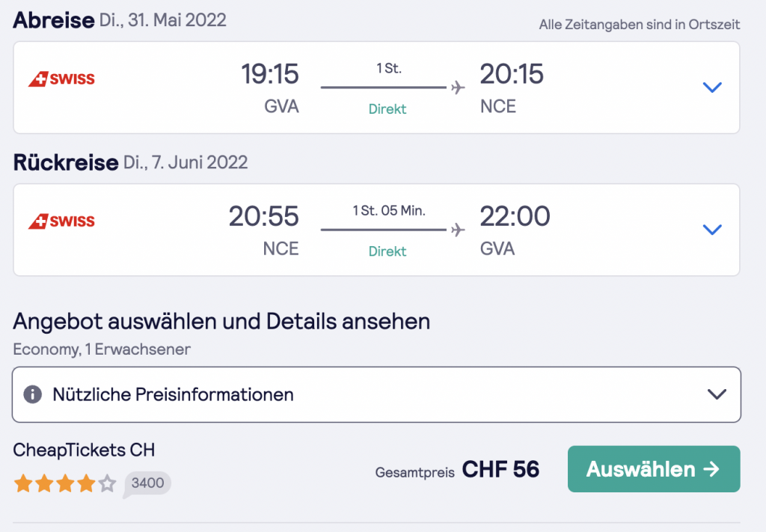
Task: Open the Nützliche Preisinformationen dropdown
Action: pyautogui.click(x=717, y=394)
